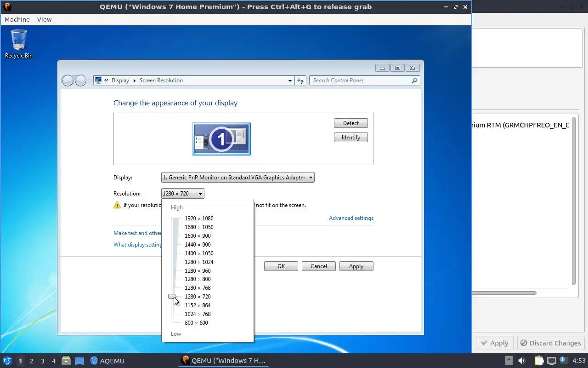
Task: Click the notification info tray icon
Action: click(562, 360)
